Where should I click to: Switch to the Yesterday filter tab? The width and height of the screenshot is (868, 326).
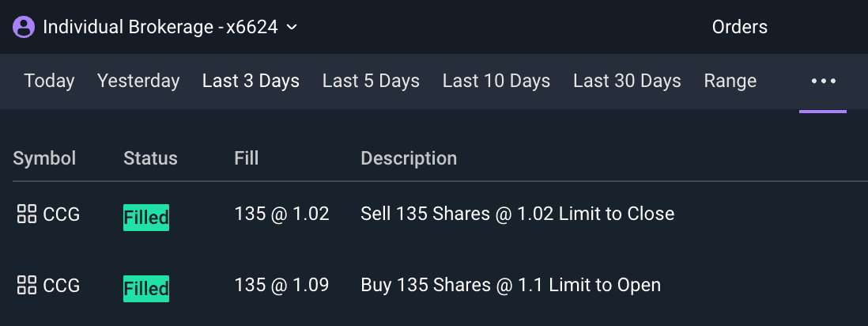(138, 81)
